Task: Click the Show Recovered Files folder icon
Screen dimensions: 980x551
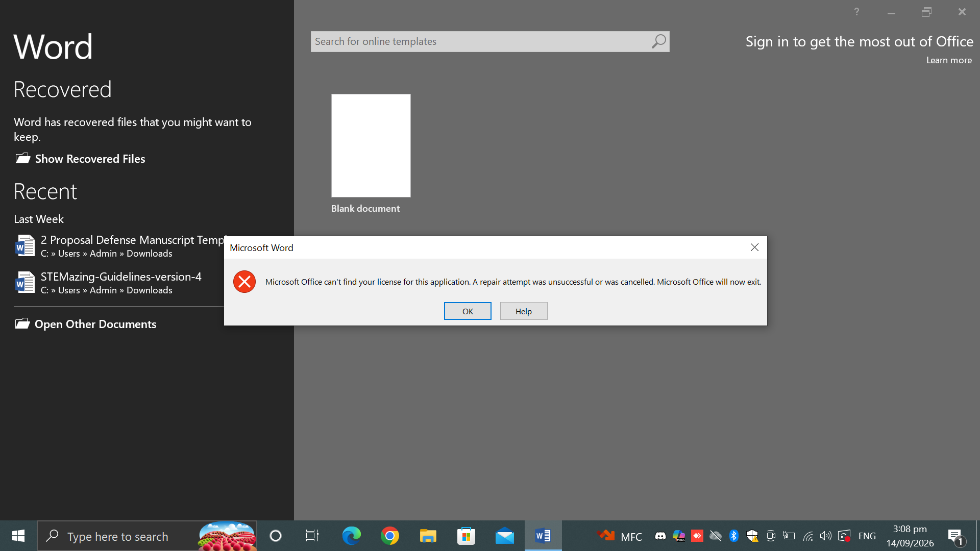Action: 22,158
